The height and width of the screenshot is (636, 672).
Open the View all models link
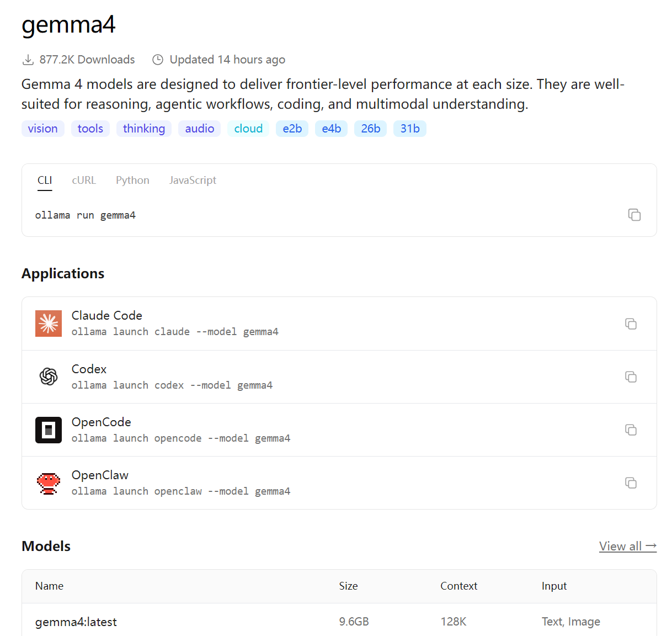[x=628, y=546]
